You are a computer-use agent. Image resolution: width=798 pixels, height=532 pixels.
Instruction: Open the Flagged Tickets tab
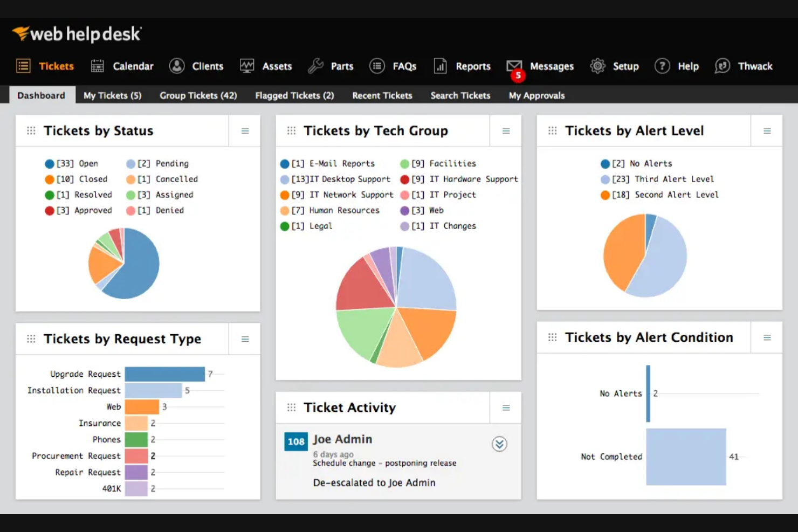294,95
